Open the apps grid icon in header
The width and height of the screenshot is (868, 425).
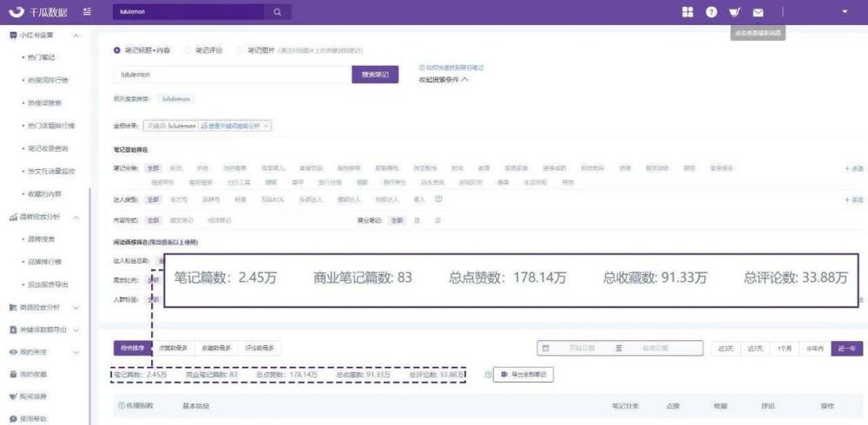coord(687,12)
